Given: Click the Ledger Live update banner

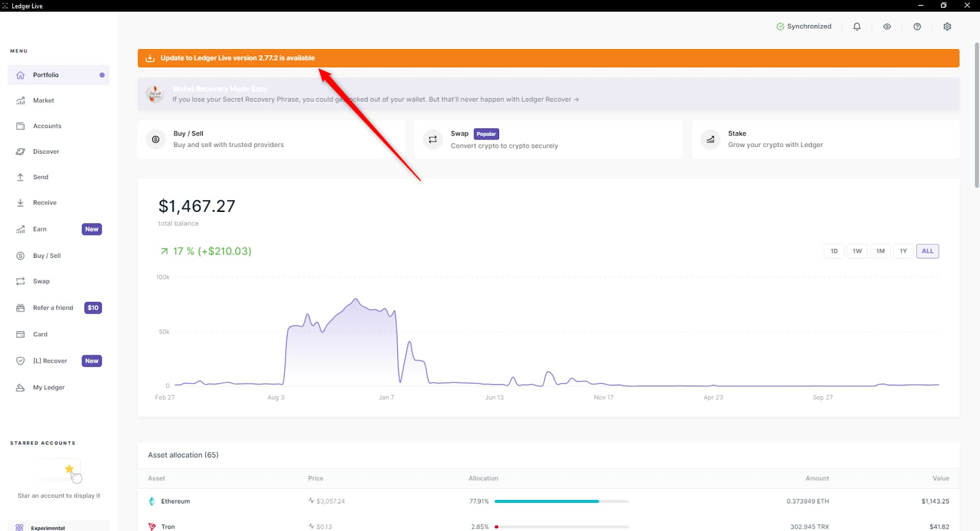Looking at the screenshot, I should pos(548,58).
